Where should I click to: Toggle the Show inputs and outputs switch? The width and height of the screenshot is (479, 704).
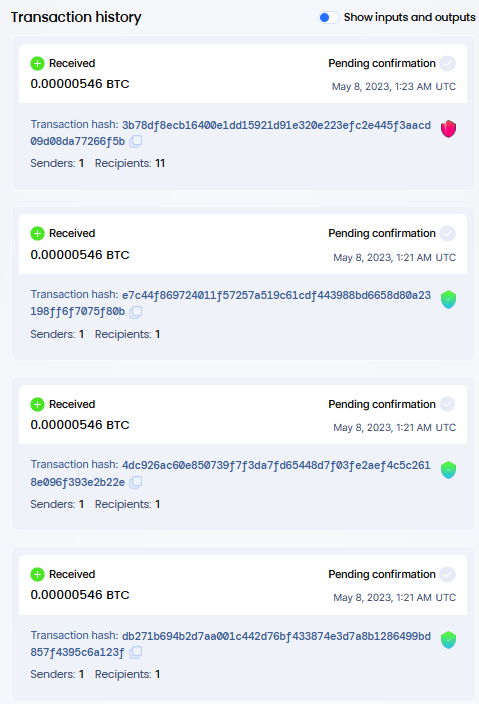(328, 18)
